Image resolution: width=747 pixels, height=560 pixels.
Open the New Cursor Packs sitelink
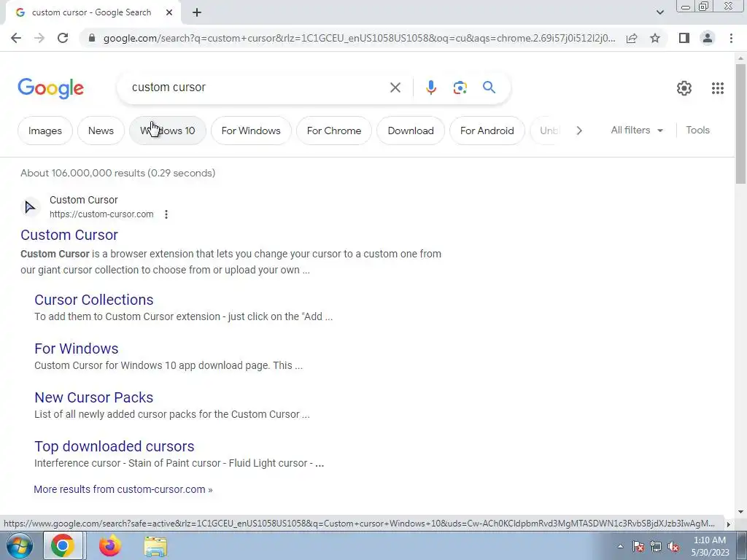[x=94, y=397]
